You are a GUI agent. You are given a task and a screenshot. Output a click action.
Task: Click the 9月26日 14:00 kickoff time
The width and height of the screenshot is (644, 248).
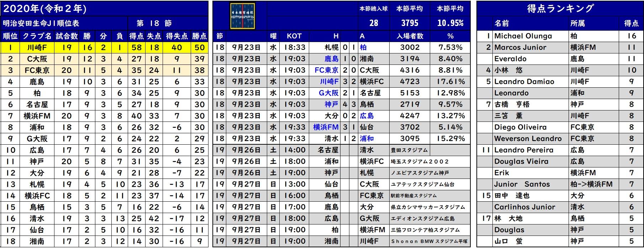pyautogui.click(x=295, y=150)
